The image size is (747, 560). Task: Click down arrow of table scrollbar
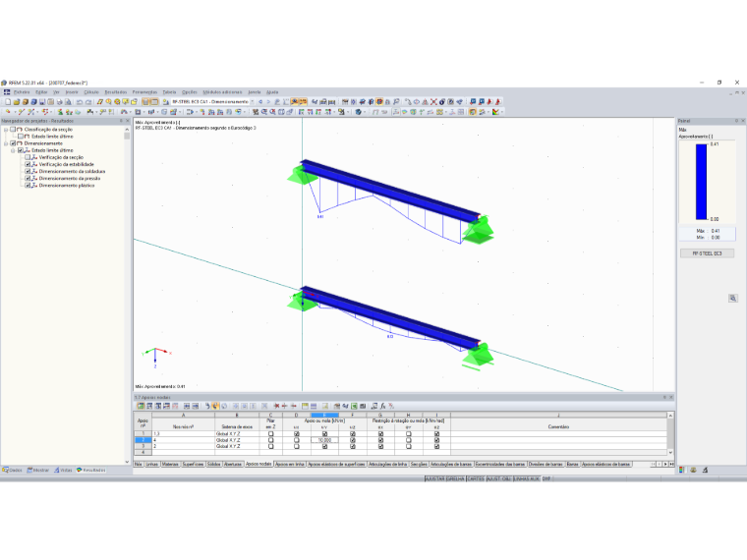[x=670, y=453]
